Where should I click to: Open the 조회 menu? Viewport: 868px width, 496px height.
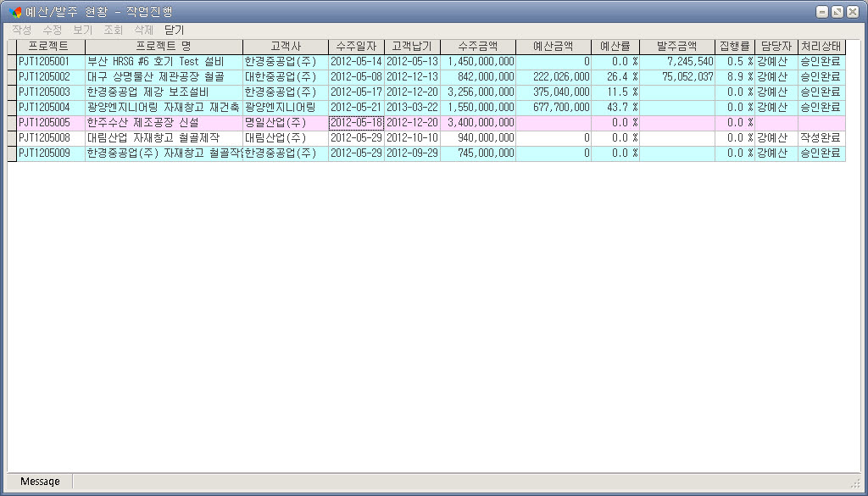coord(114,30)
